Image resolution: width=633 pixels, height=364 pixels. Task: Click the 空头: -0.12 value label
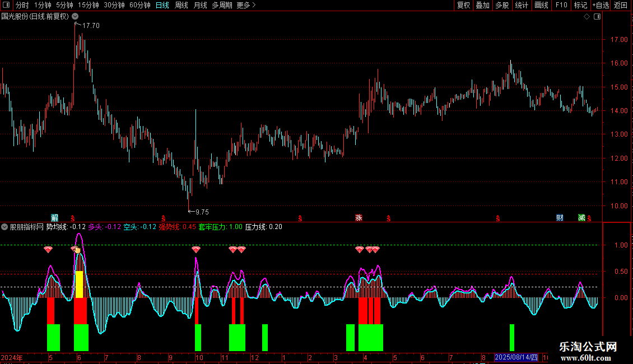139,227
